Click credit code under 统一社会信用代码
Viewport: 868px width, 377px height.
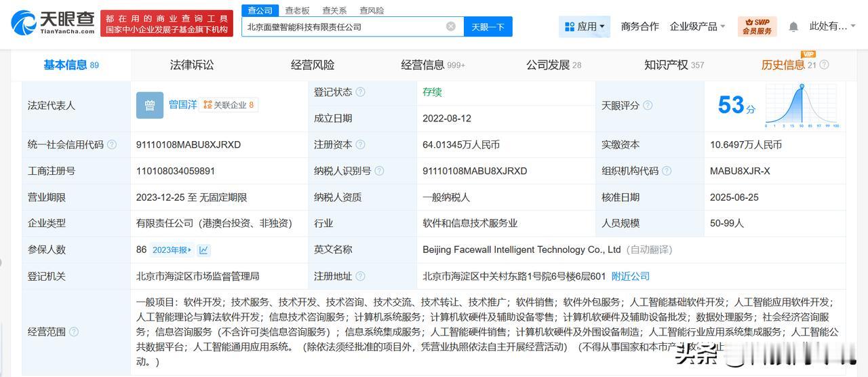[189, 144]
